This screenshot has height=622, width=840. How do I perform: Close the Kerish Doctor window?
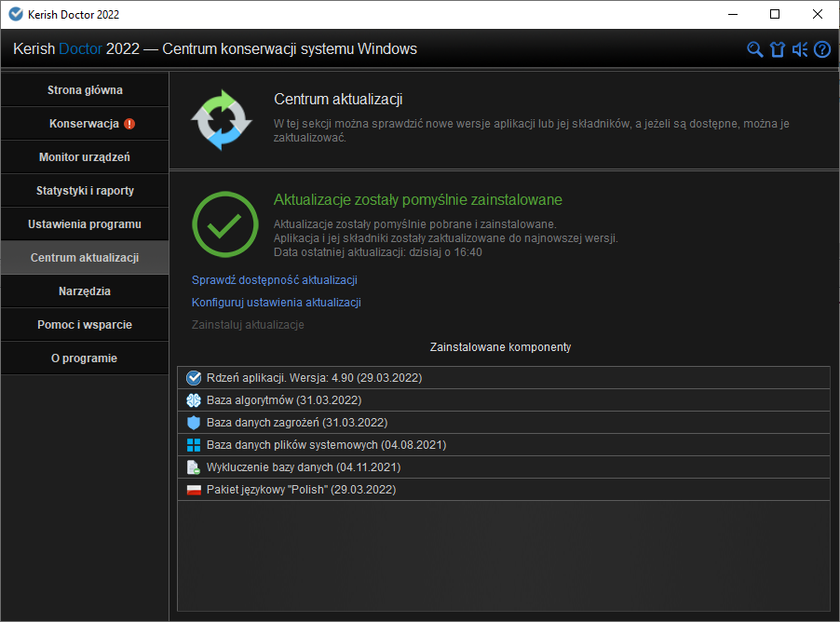coord(817,15)
